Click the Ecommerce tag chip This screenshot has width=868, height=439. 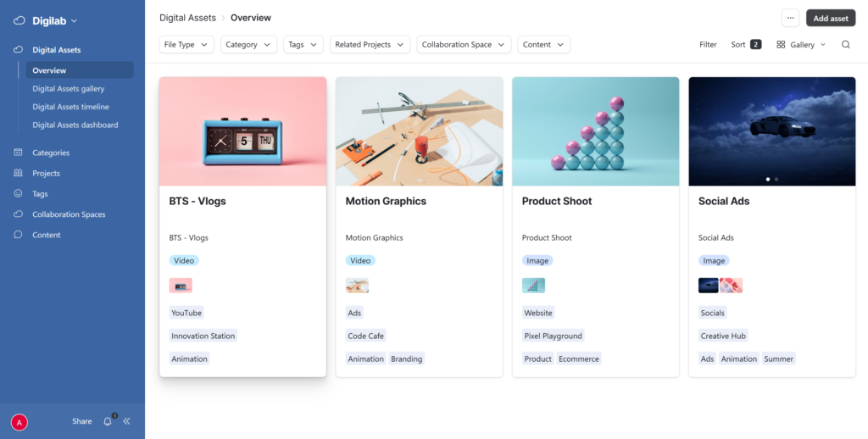[579, 358]
